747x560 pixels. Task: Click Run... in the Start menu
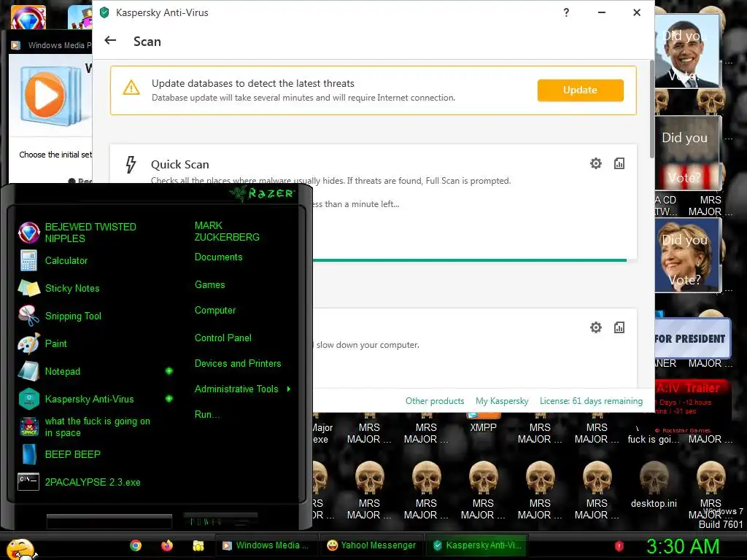tap(207, 415)
